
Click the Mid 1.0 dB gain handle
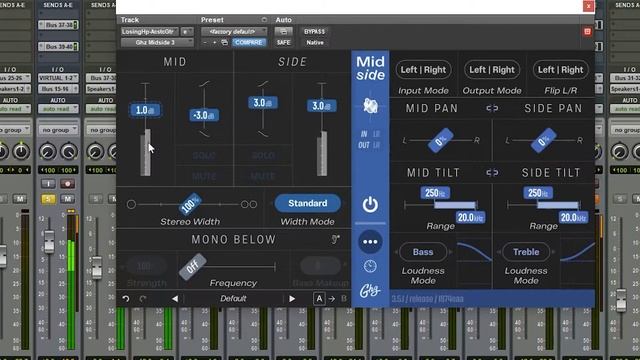point(145,110)
